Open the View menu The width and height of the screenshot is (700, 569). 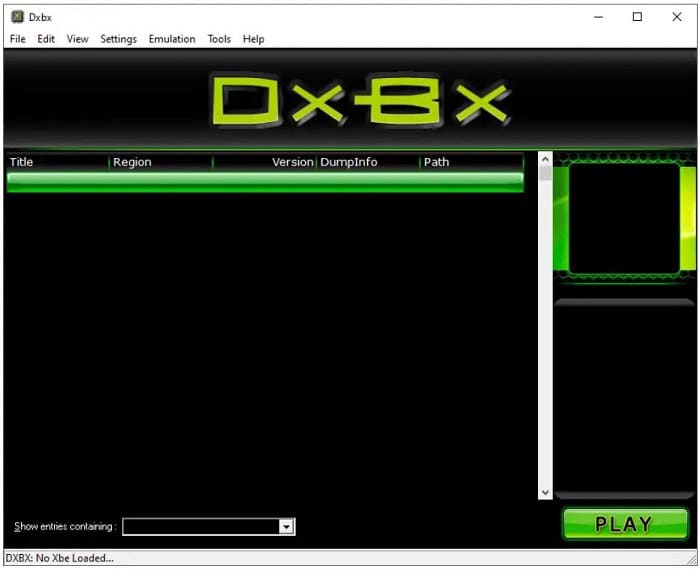(77, 39)
